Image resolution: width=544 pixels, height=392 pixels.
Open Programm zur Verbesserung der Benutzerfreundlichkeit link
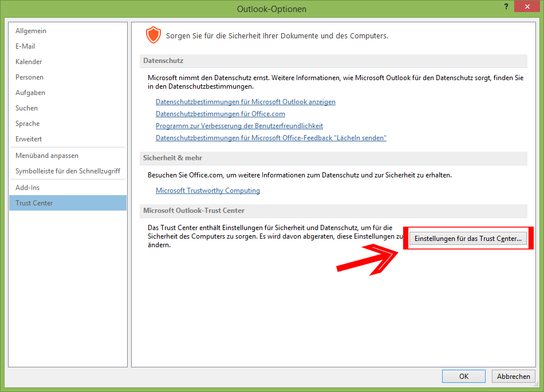tap(239, 126)
